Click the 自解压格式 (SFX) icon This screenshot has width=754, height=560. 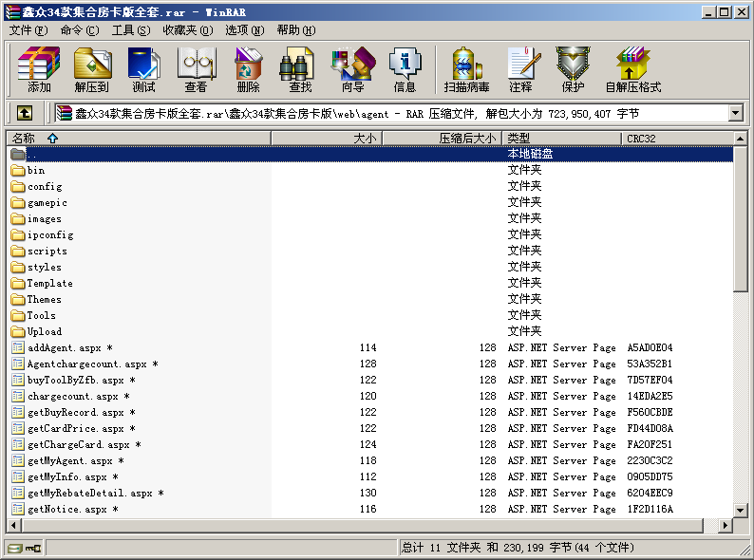pos(632,70)
